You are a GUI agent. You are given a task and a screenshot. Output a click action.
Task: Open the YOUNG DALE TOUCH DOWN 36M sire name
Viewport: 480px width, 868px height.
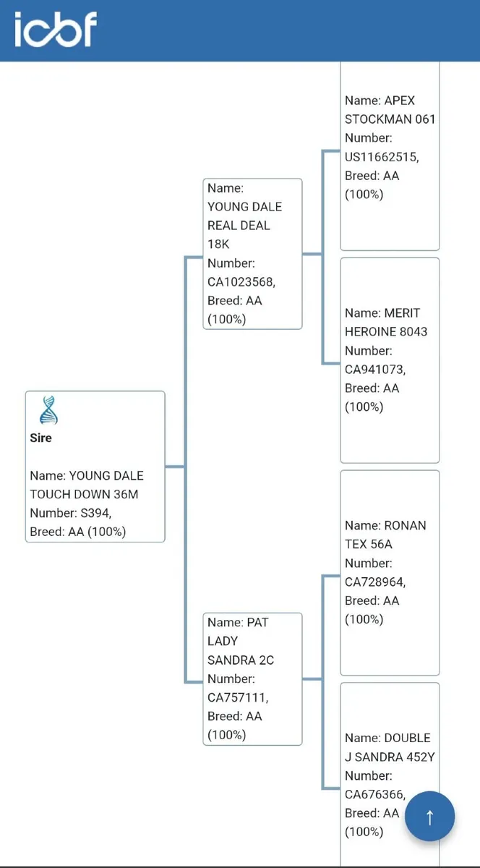pyautogui.click(x=87, y=485)
